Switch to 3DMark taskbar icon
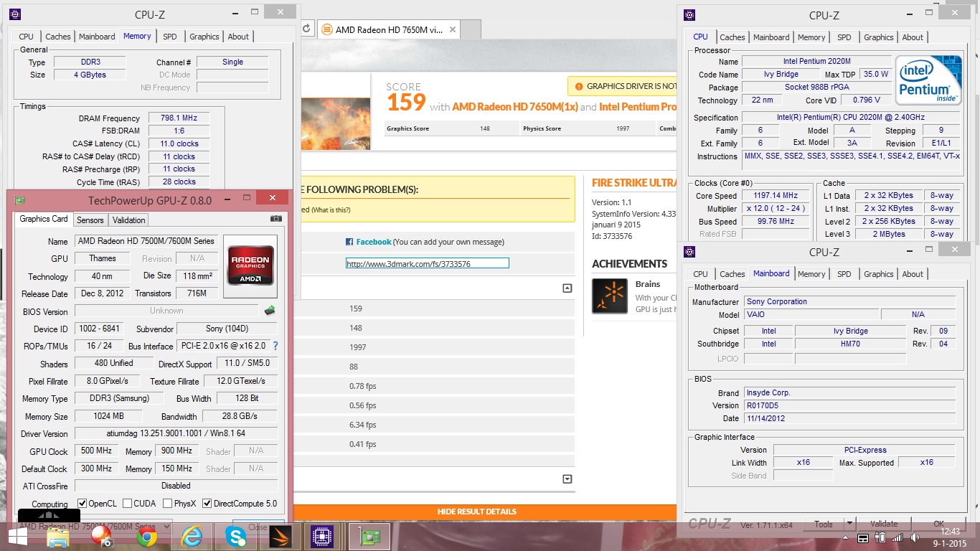980x551 pixels. point(281,537)
